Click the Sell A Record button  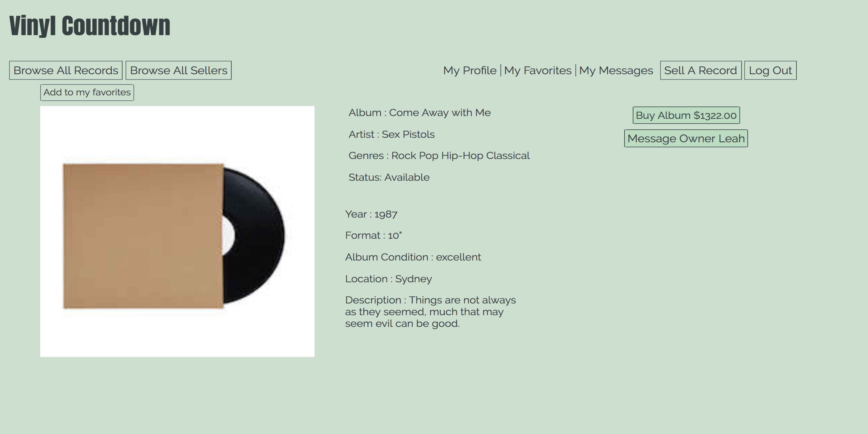(x=701, y=70)
